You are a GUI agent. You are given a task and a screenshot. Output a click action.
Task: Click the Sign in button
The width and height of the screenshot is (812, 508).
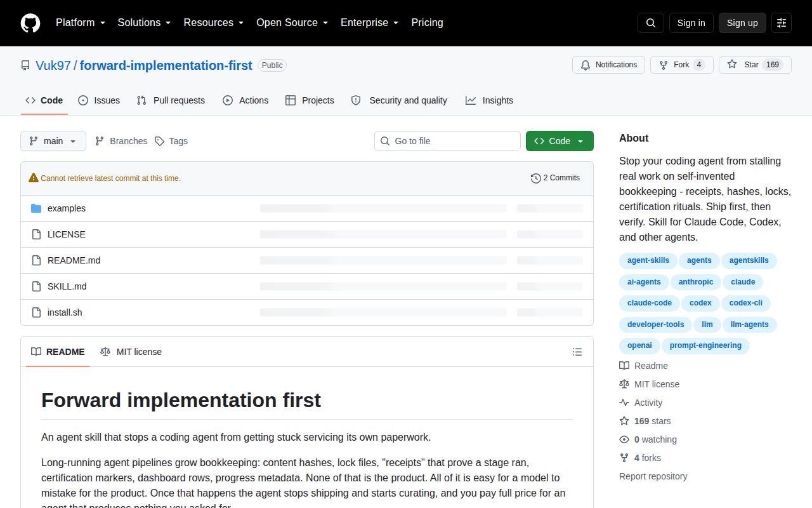point(691,23)
